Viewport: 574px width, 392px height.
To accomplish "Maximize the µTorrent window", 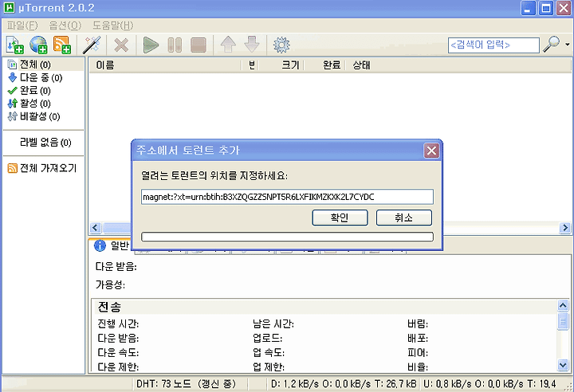I will pyautogui.click(x=546, y=8).
